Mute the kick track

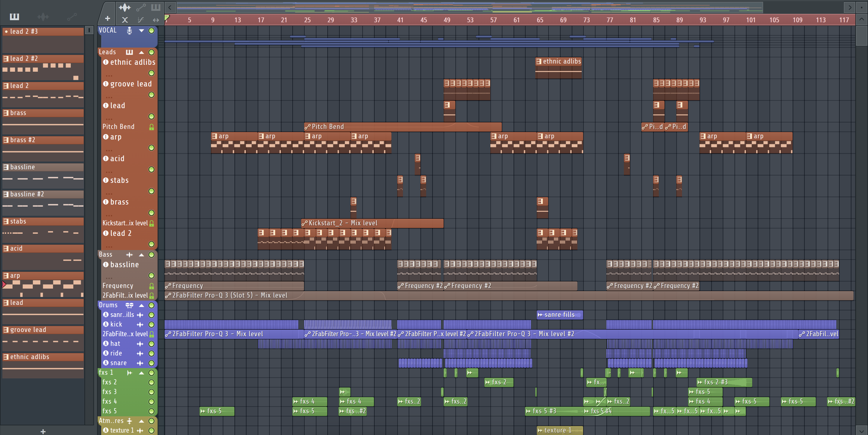[x=152, y=324]
